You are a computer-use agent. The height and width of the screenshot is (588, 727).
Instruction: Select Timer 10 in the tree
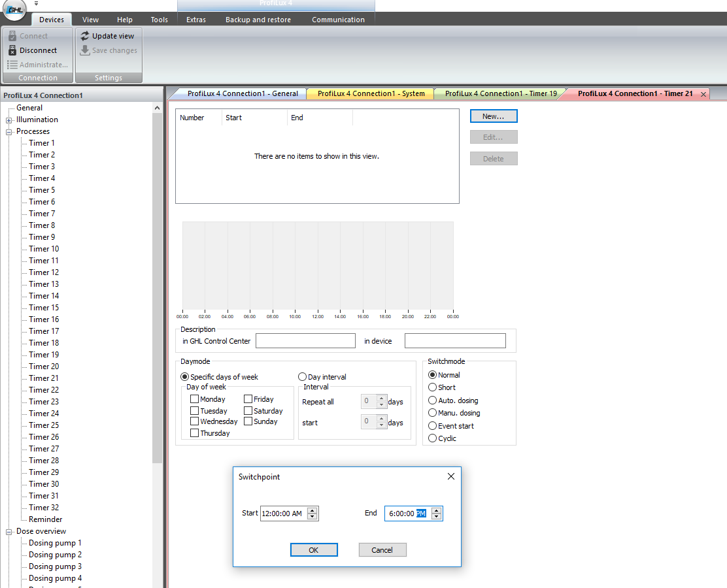[44, 249]
